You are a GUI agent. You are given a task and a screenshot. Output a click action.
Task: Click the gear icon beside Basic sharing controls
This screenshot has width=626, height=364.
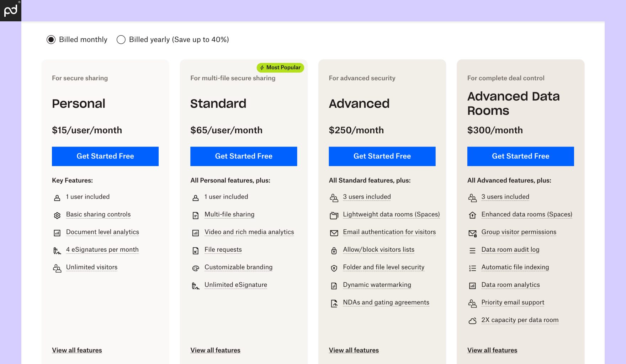[x=57, y=215]
